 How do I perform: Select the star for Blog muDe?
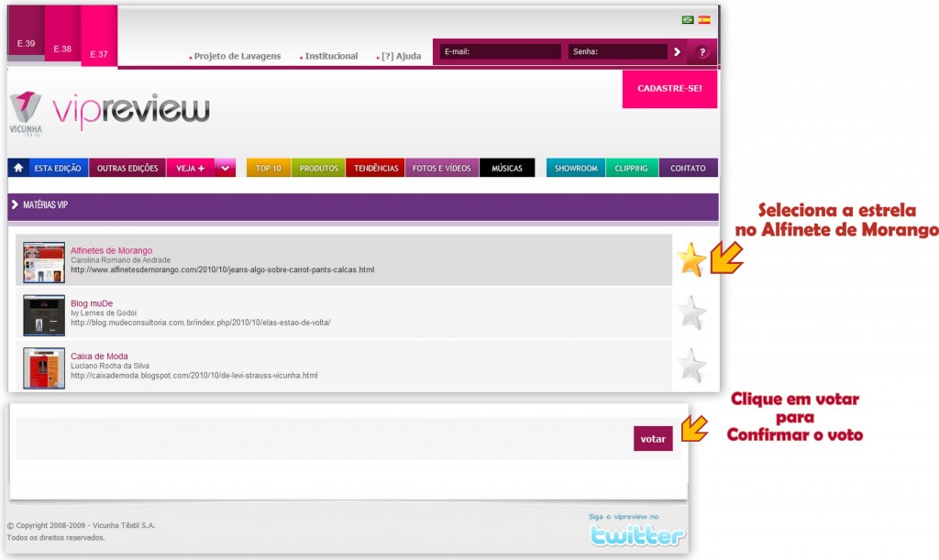click(x=691, y=313)
